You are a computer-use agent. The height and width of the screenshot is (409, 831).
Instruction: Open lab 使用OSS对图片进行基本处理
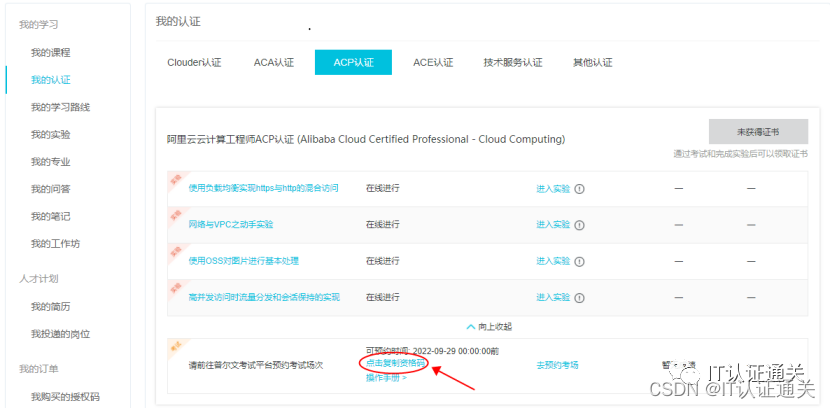click(244, 261)
